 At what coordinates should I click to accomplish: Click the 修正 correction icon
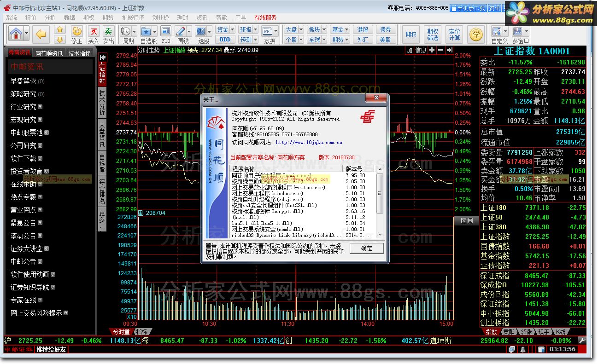coord(77,31)
